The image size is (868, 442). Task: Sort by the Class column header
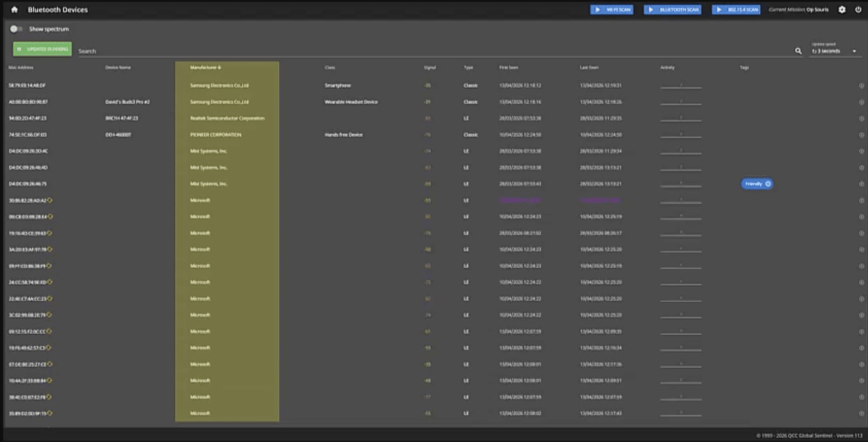tap(330, 68)
